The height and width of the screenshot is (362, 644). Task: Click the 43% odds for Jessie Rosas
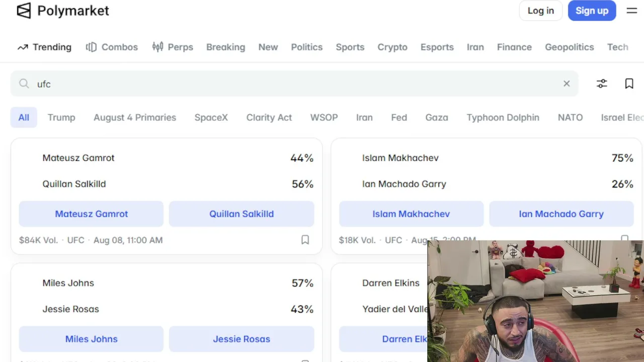pos(302,309)
